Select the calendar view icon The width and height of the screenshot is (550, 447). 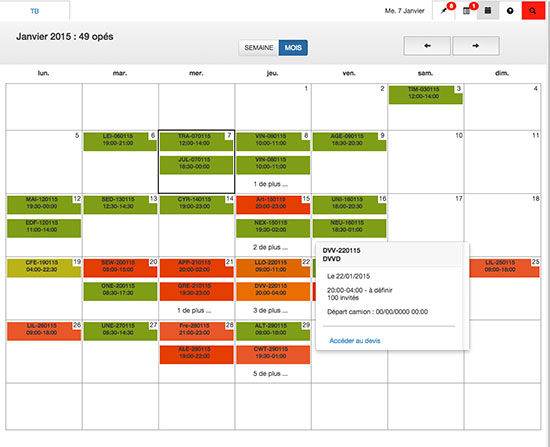click(x=488, y=11)
